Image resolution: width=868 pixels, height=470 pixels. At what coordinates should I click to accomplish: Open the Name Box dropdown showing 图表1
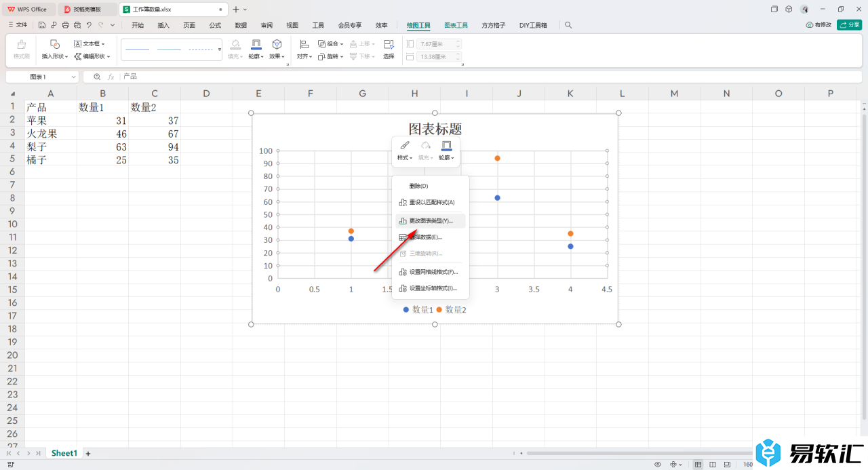pyautogui.click(x=74, y=77)
